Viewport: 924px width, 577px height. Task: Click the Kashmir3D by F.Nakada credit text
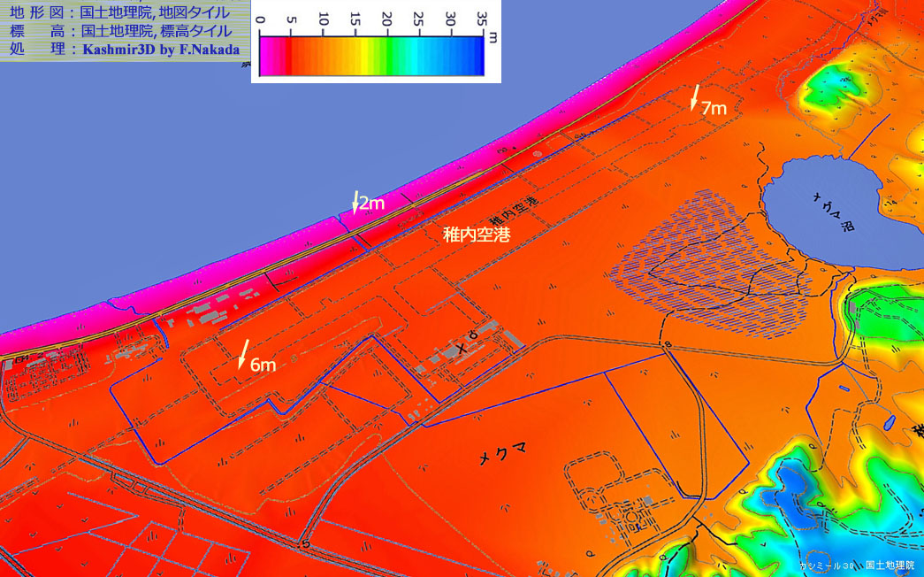point(161,50)
